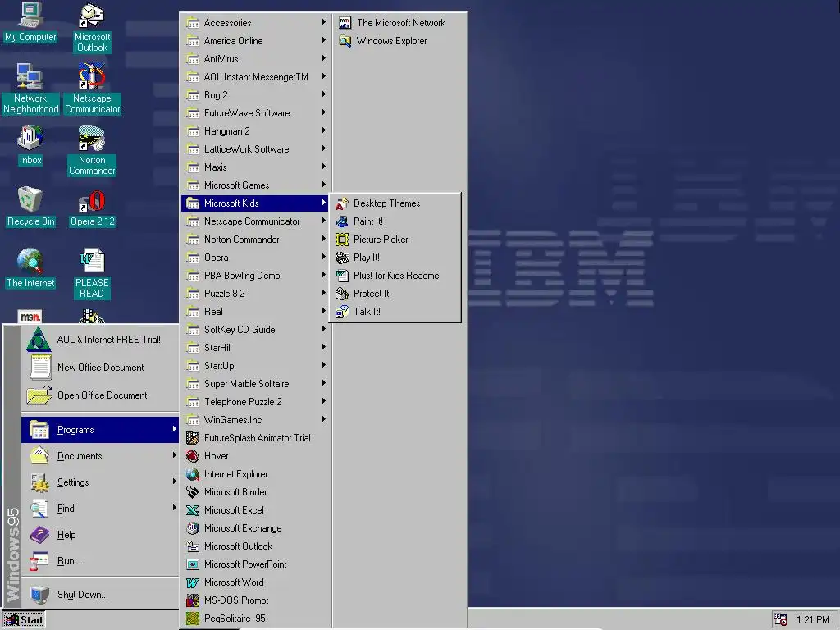Open Plus! for Kids Readme
Screen dimensions: 840x630
click(x=395, y=276)
